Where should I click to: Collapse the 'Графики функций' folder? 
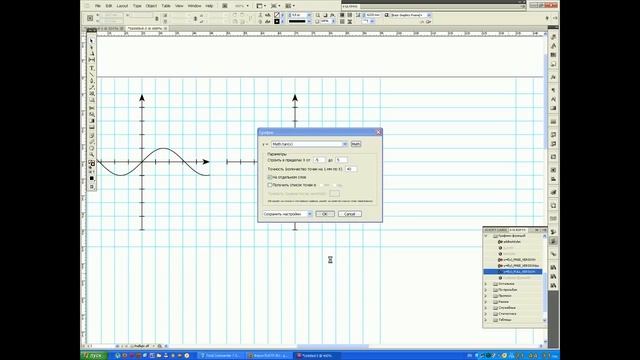coord(486,236)
